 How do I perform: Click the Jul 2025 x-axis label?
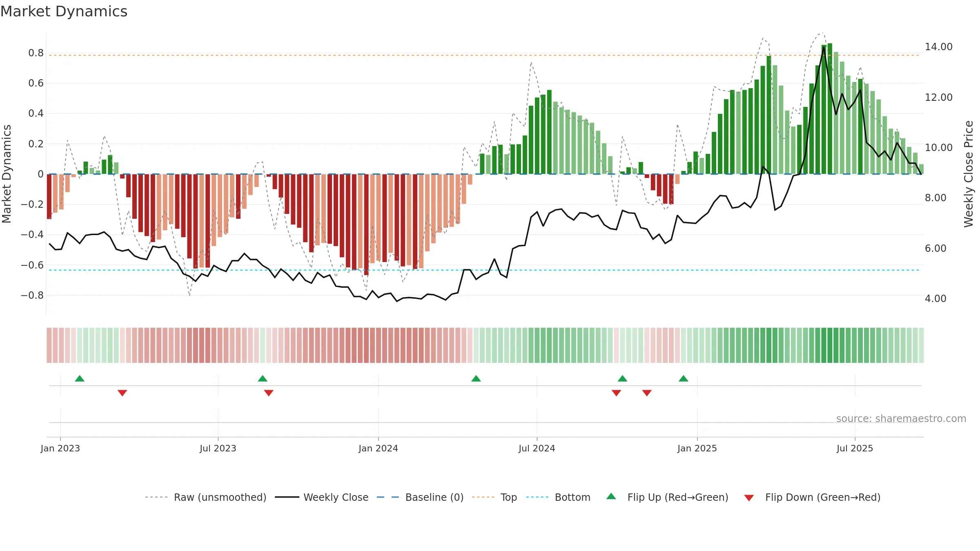855,448
